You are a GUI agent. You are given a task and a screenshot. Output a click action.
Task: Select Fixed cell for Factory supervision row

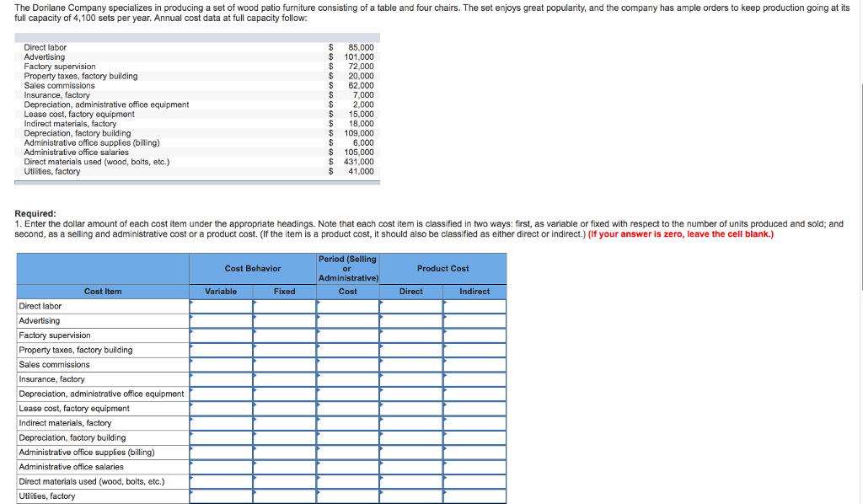tap(285, 335)
